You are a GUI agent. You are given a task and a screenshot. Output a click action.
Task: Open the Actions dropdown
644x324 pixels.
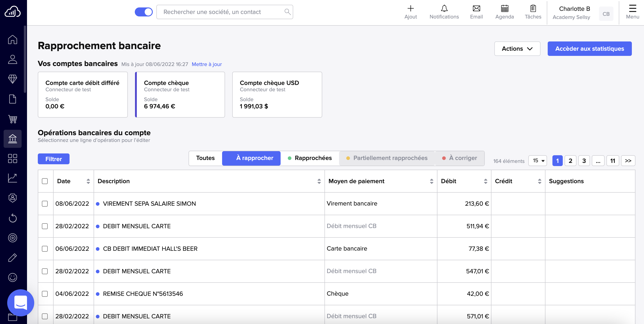[x=517, y=49]
